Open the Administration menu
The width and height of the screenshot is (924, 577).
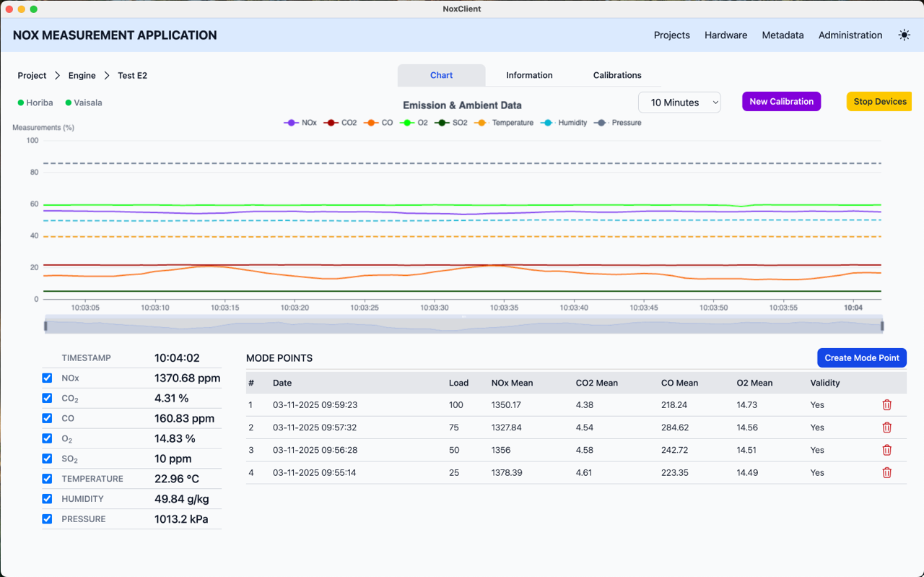(x=850, y=35)
